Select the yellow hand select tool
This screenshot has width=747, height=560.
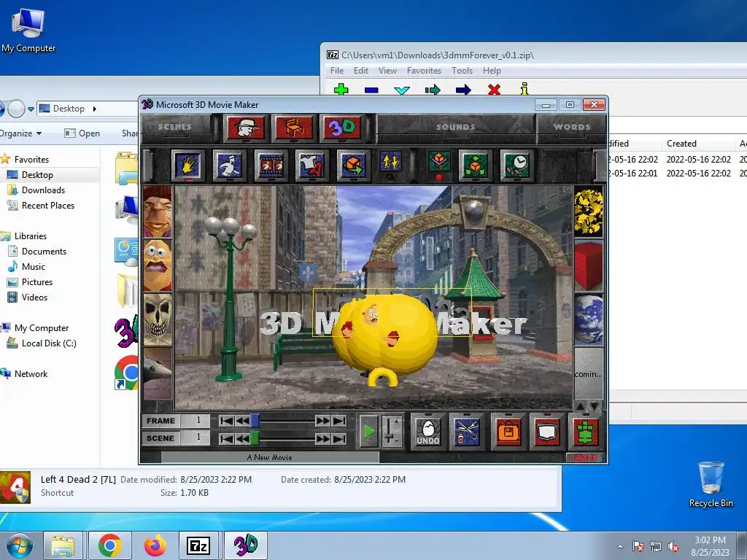click(188, 166)
